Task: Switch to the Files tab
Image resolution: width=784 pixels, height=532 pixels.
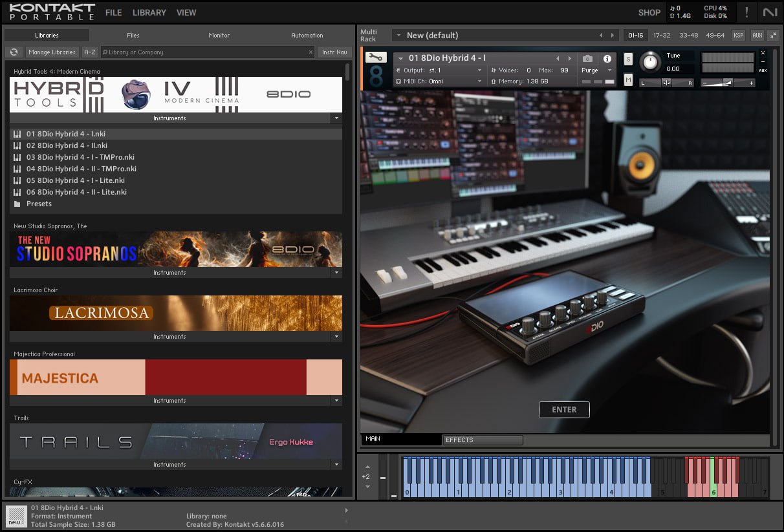Action: [x=133, y=36]
